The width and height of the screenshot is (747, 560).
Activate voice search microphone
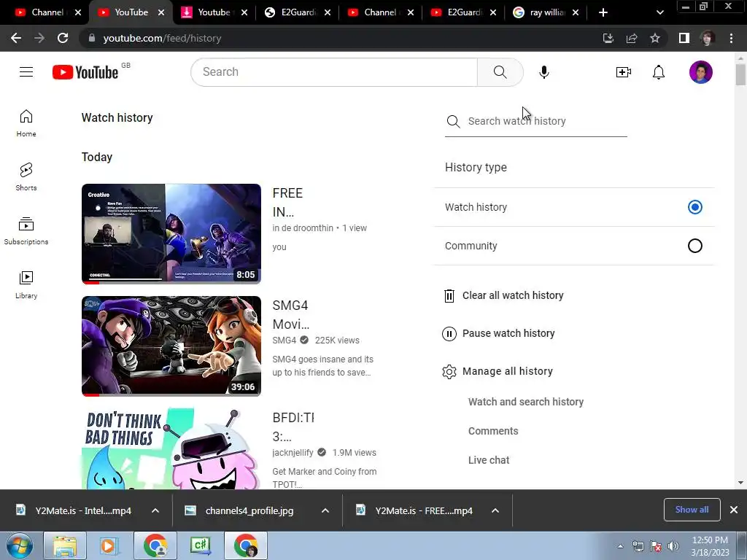coord(543,72)
